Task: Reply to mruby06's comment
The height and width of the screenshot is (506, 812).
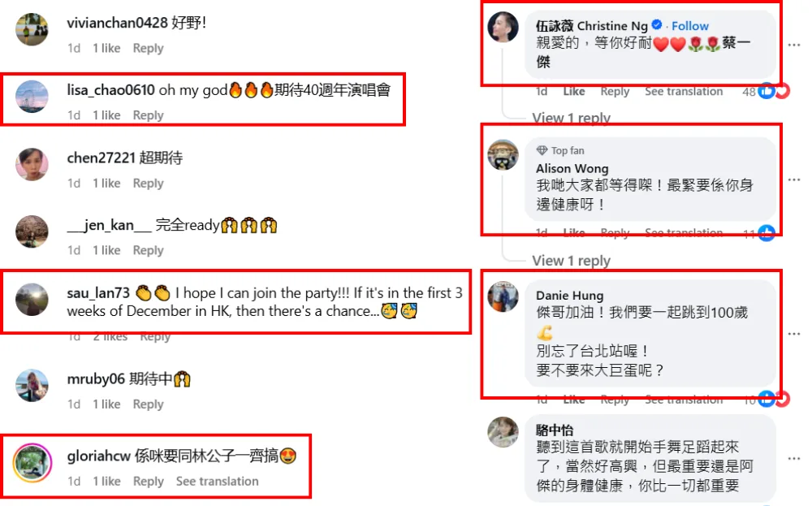Action: click(x=148, y=404)
